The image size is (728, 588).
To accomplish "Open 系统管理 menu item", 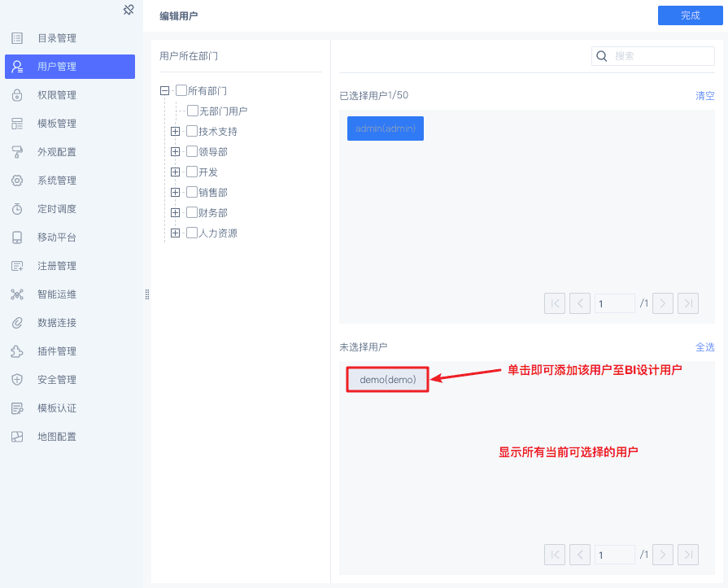I will tap(70, 181).
